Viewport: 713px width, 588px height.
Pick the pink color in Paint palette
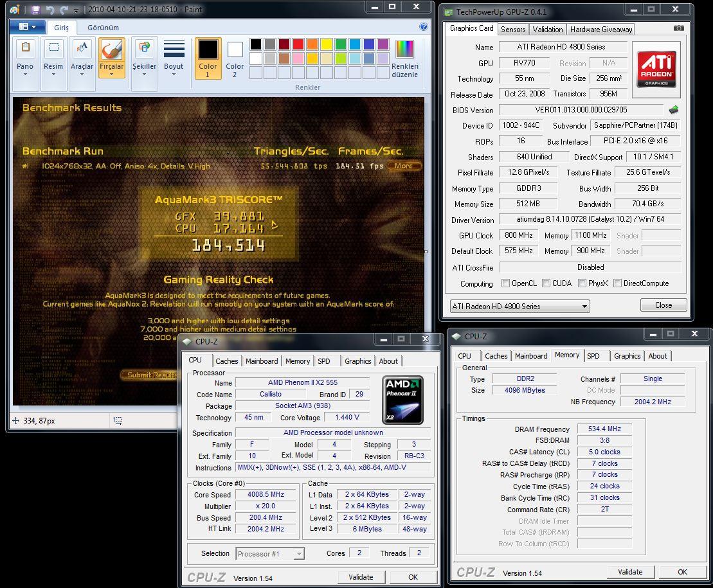(x=298, y=58)
